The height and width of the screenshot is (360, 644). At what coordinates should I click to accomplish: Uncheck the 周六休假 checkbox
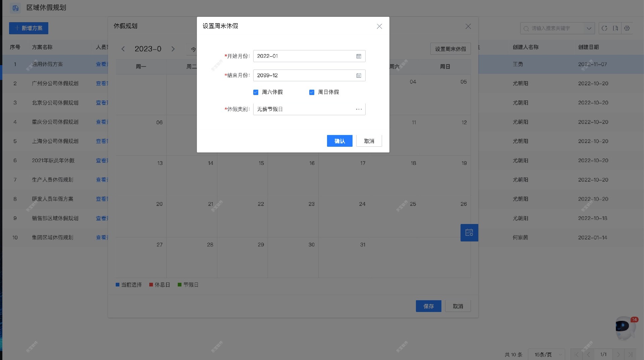tap(256, 92)
